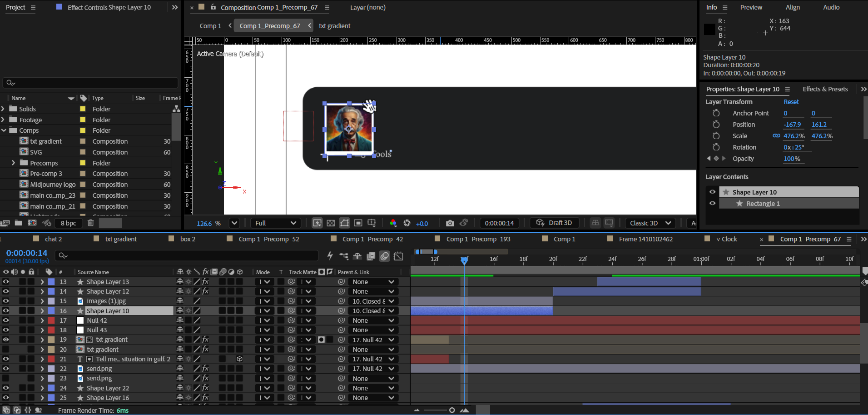Click the Position stopwatch for Shape Layer 10
Image resolution: width=868 pixels, height=415 pixels.
tap(716, 125)
